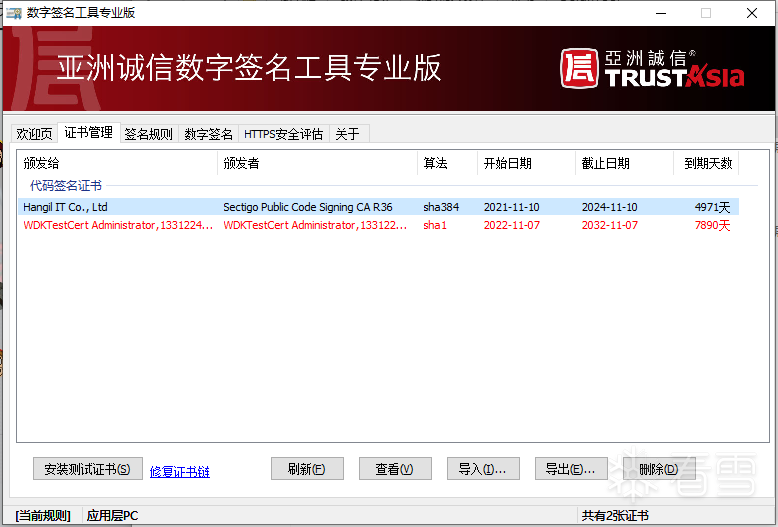Click the start date 2021-11-10
Image resolution: width=778 pixels, height=527 pixels.
pos(512,207)
